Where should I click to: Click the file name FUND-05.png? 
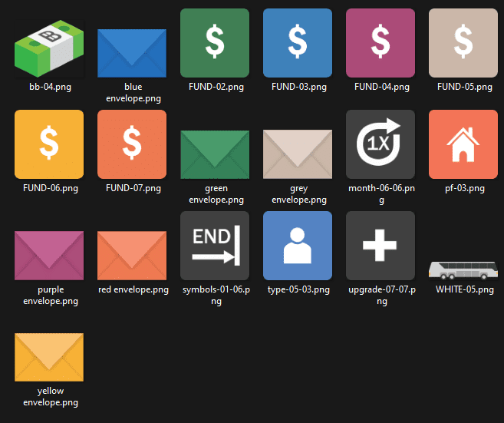click(x=465, y=87)
